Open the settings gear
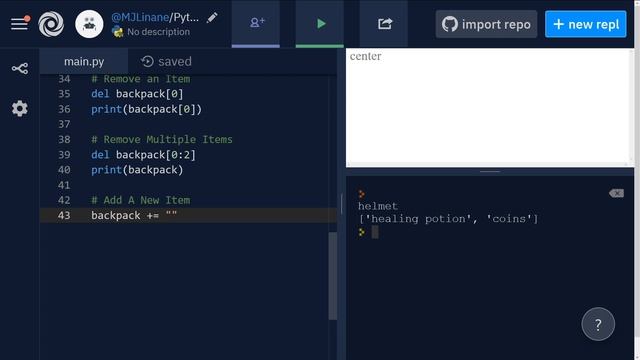Viewport: 640px width, 360px height. click(20, 109)
